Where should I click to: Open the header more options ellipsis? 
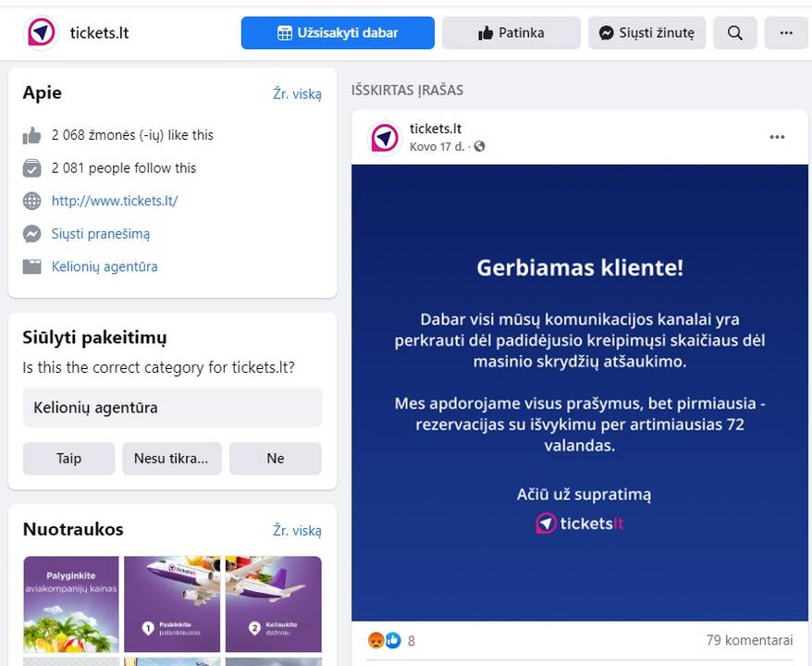tap(786, 32)
